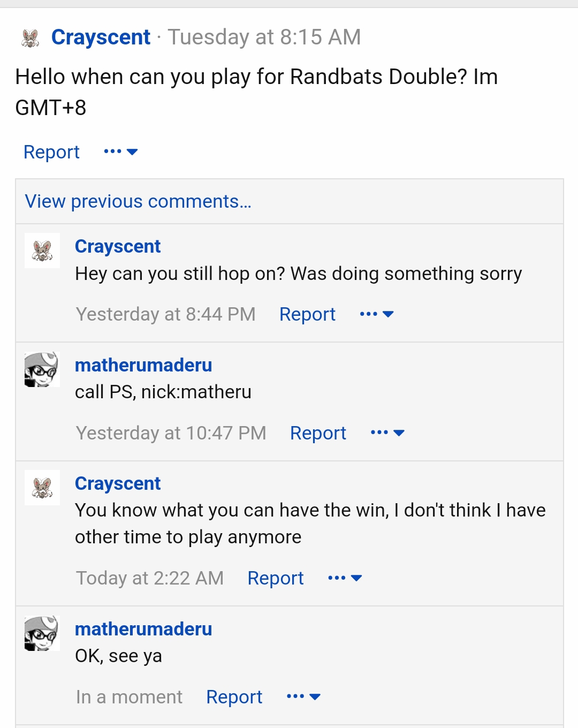Open the Crayscent profile link in post header
Image resolution: width=578 pixels, height=728 pixels.
(101, 37)
